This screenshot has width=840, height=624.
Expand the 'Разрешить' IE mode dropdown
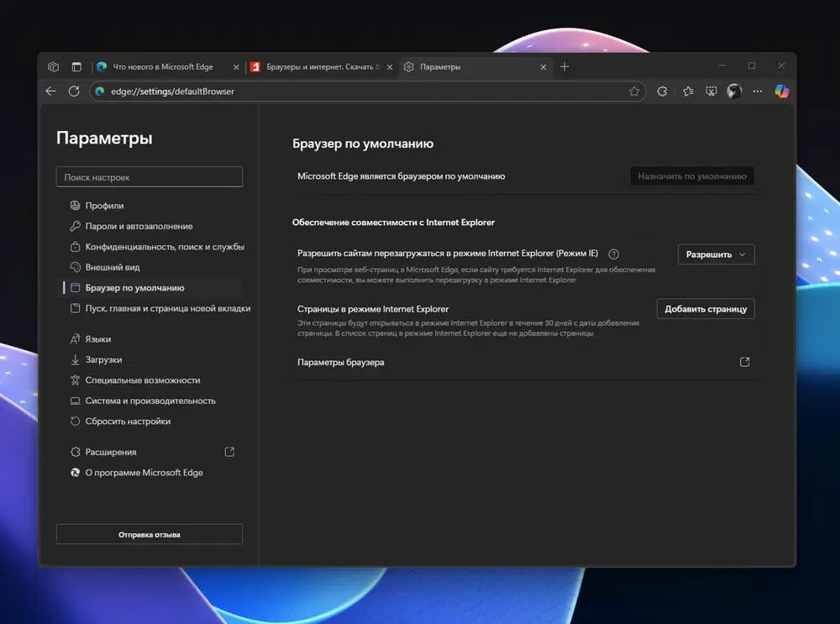pyautogui.click(x=716, y=254)
